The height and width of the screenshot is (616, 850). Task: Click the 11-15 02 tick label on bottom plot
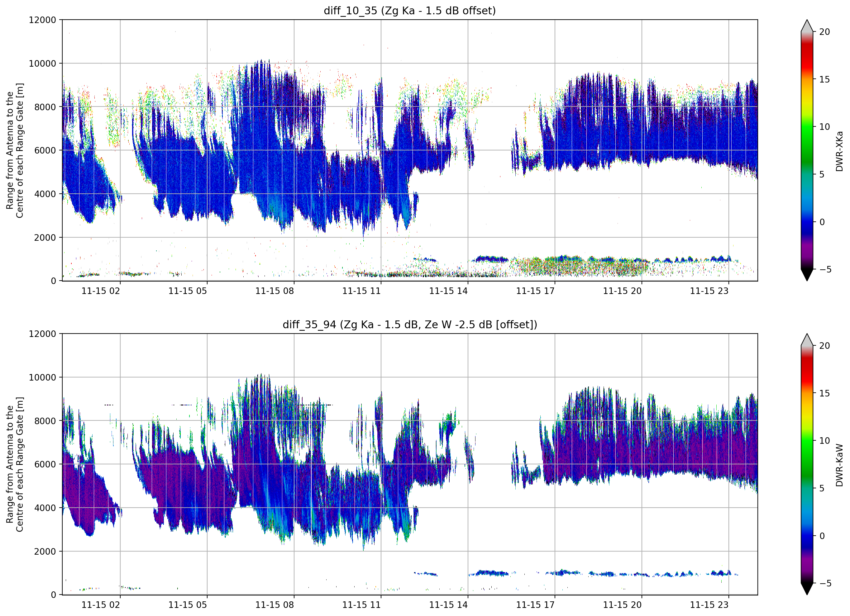100,604
